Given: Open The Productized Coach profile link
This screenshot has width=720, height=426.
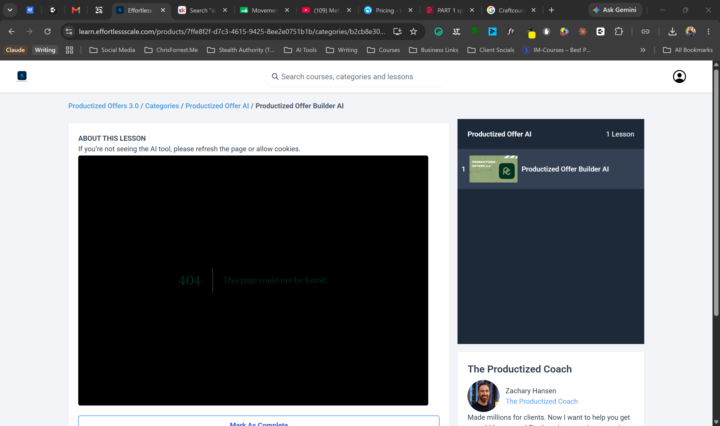Looking at the screenshot, I should click(541, 401).
